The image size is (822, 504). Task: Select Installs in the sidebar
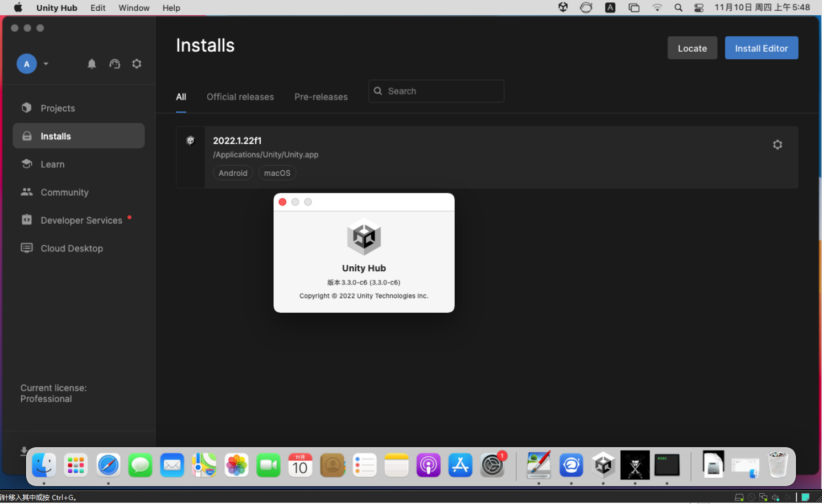click(x=79, y=136)
